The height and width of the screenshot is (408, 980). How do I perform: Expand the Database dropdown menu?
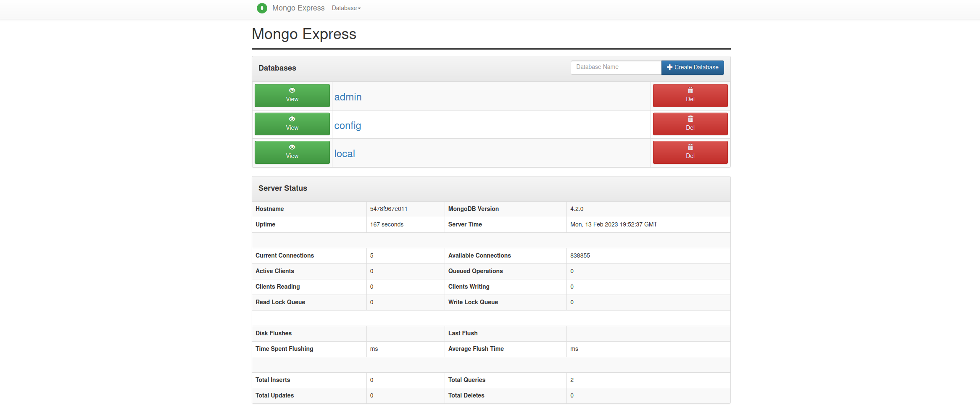(x=346, y=8)
